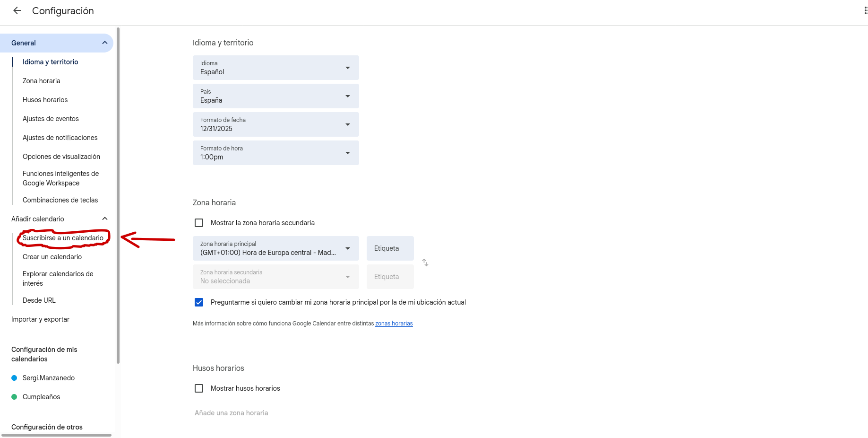This screenshot has height=438, width=868.
Task: Click the blue Sergi.Manzanedo calendar color dot
Action: tap(14, 378)
